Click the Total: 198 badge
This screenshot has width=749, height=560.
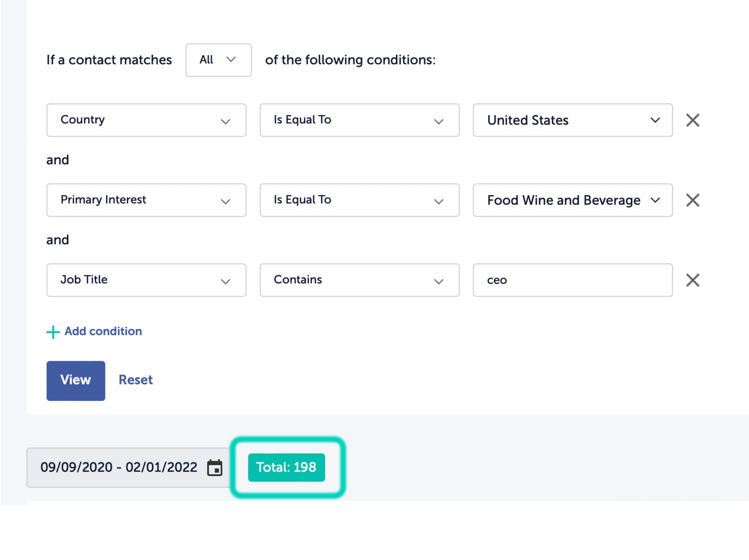pos(286,467)
